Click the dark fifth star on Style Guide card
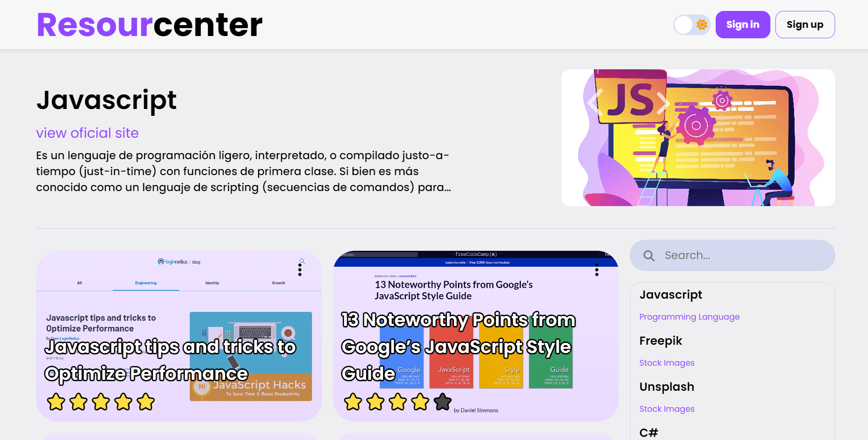868x440 pixels. [x=442, y=402]
